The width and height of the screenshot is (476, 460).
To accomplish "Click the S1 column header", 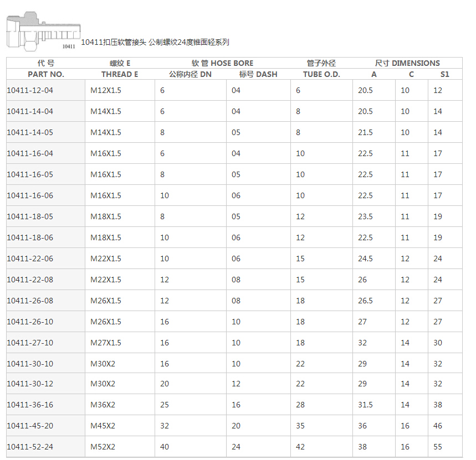I will (x=444, y=74).
